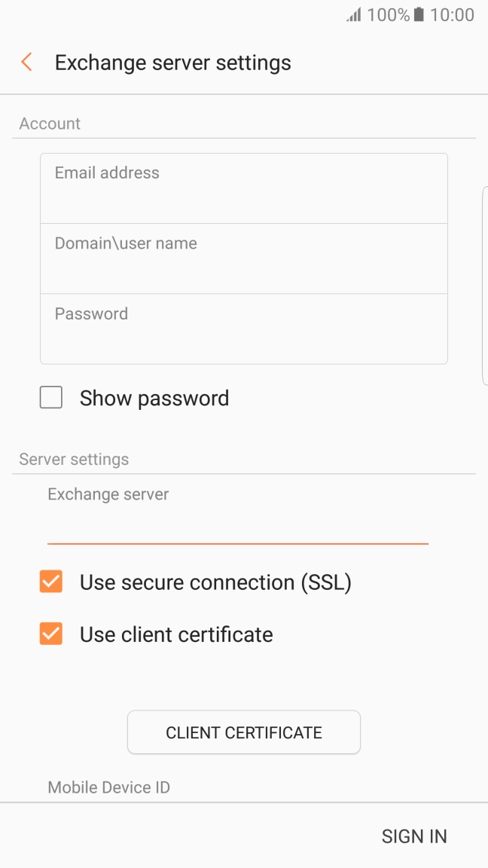Click the Email address input field
This screenshot has height=868, width=488.
pyautogui.click(x=244, y=187)
